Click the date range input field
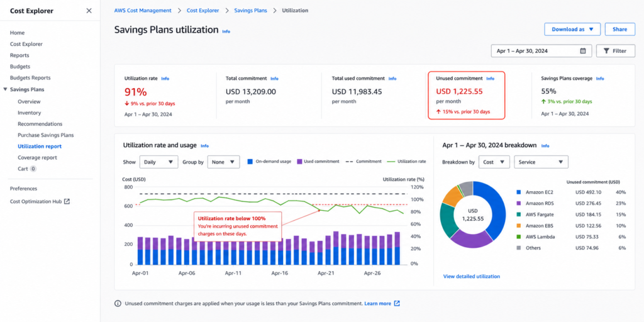This screenshot has height=322, width=644. coord(541,51)
